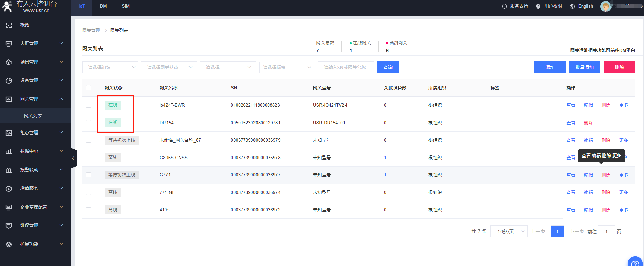
Task: Toggle the select-all checkbox in table header
Action: (x=88, y=88)
